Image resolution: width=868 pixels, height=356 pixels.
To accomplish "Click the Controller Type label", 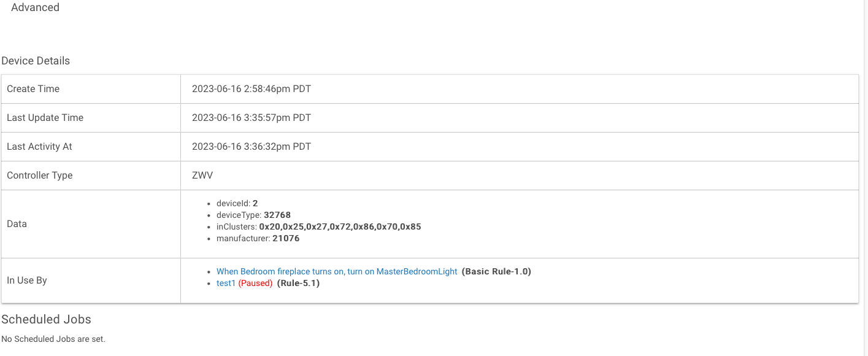I will 39,176.
